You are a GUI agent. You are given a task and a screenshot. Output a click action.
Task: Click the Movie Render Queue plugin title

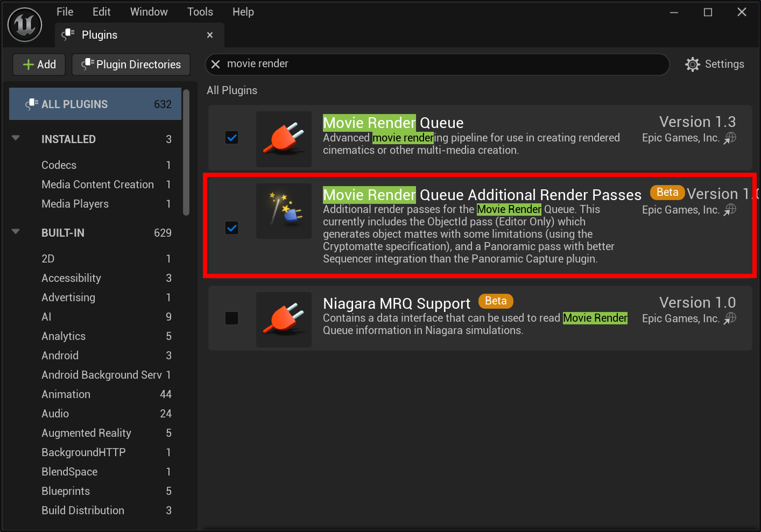(393, 123)
